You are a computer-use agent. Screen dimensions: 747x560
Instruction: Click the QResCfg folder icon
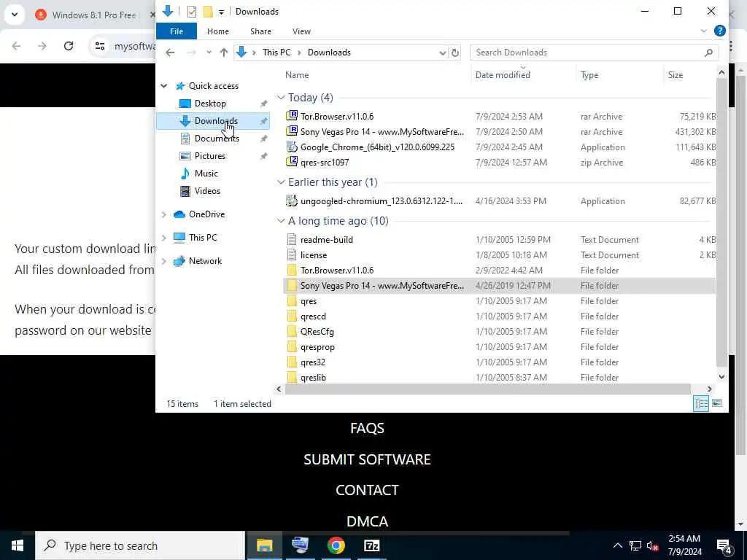click(292, 332)
